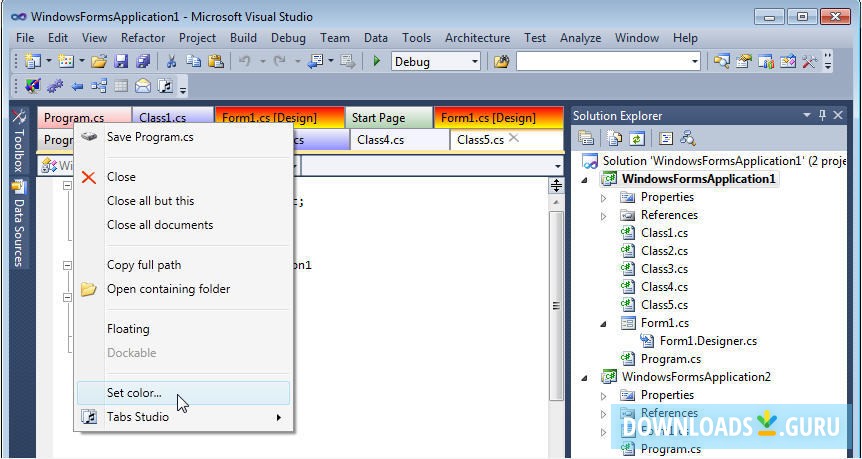Open the Add New Item dropdown arrow
Image resolution: width=862 pixels, height=459 pixels.
click(x=81, y=61)
